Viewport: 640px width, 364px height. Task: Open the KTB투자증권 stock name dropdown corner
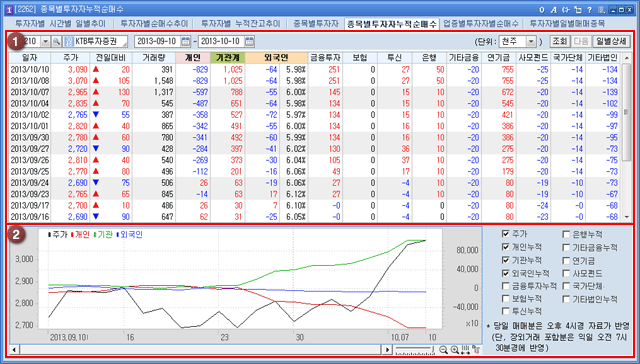(124, 44)
